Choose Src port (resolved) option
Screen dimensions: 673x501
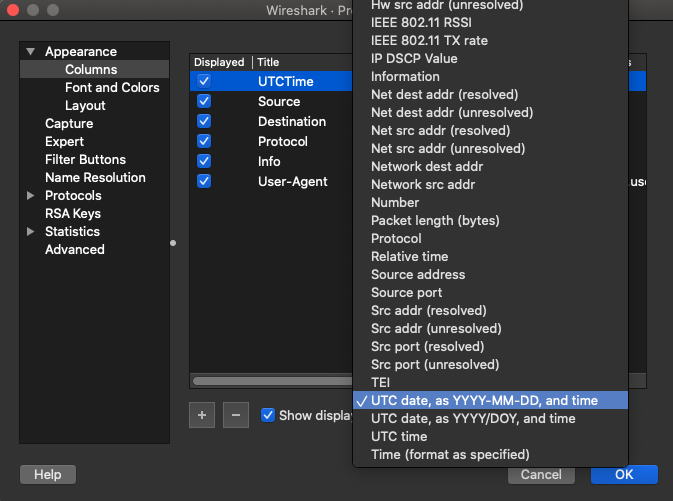(x=490, y=347)
